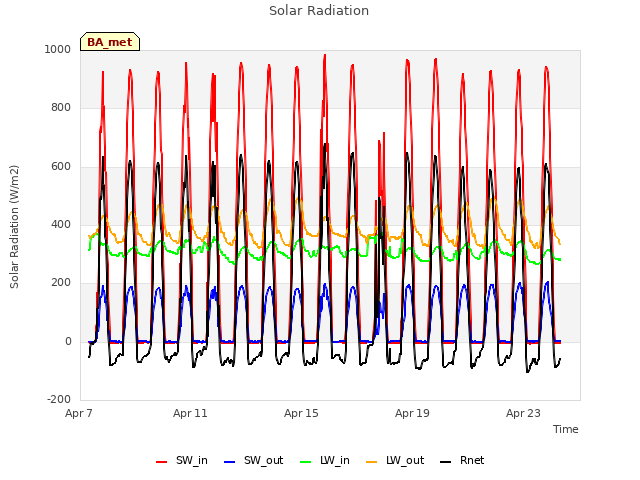This screenshot has height=480, width=640.
Task: Click the LW_in legend entry
Action: point(325,460)
